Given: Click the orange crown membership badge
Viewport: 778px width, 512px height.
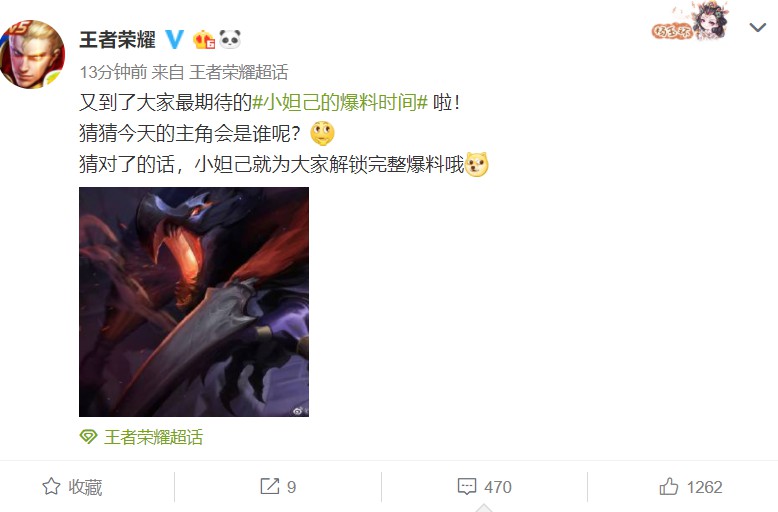Looking at the screenshot, I should point(203,39).
